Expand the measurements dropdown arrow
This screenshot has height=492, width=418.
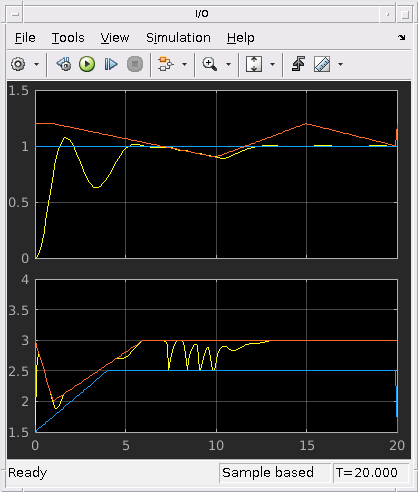(x=340, y=64)
